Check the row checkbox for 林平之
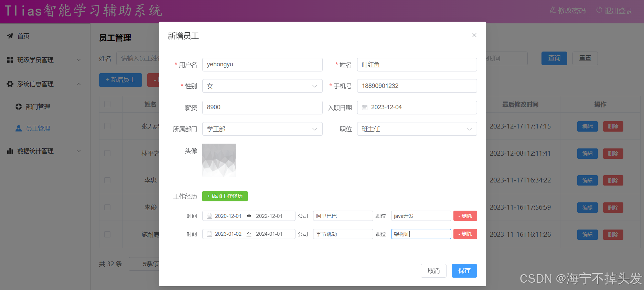 [107, 153]
